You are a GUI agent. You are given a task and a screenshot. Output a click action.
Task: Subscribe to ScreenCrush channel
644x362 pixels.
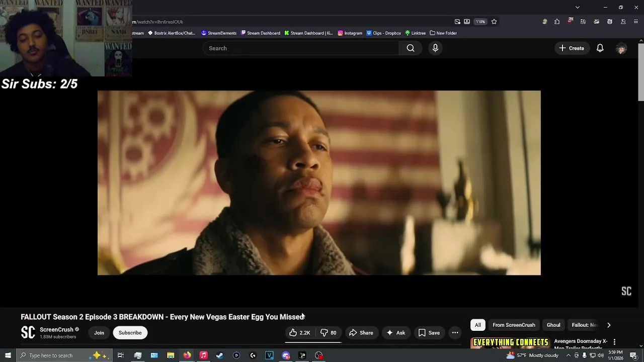[130, 333]
